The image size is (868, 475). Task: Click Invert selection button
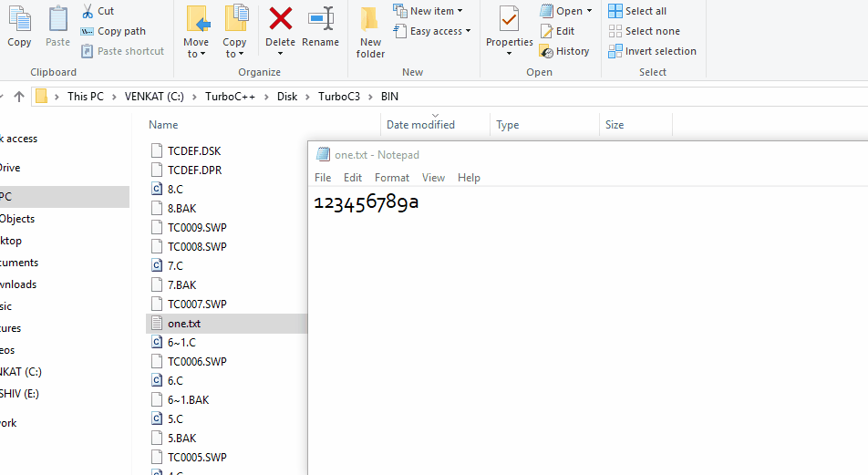point(652,51)
